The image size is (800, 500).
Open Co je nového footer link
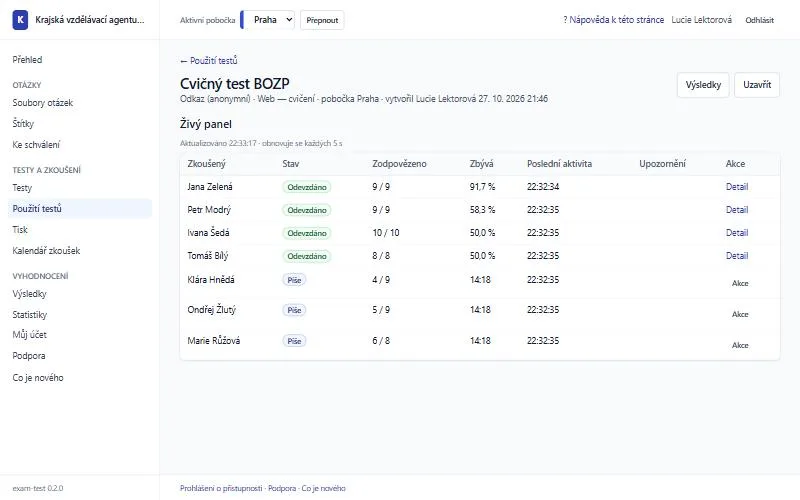[323, 488]
